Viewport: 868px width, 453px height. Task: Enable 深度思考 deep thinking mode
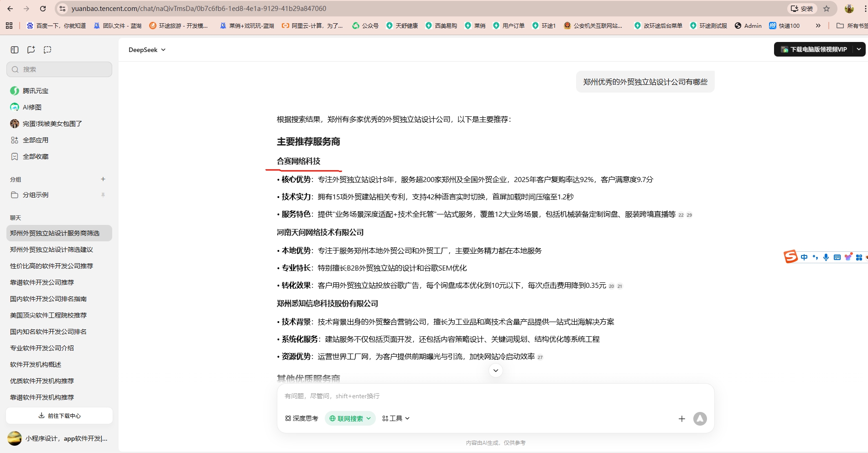(x=301, y=418)
